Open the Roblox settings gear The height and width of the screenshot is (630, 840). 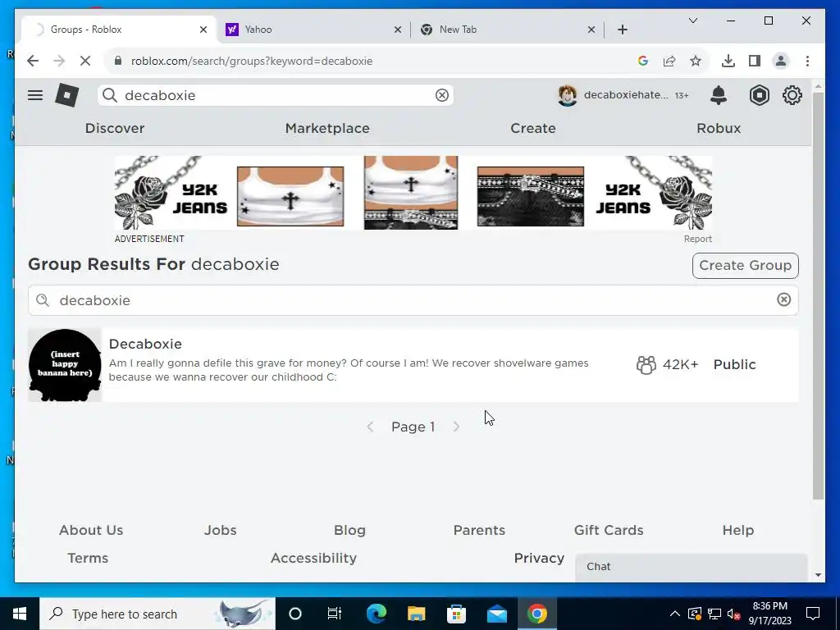click(x=792, y=95)
